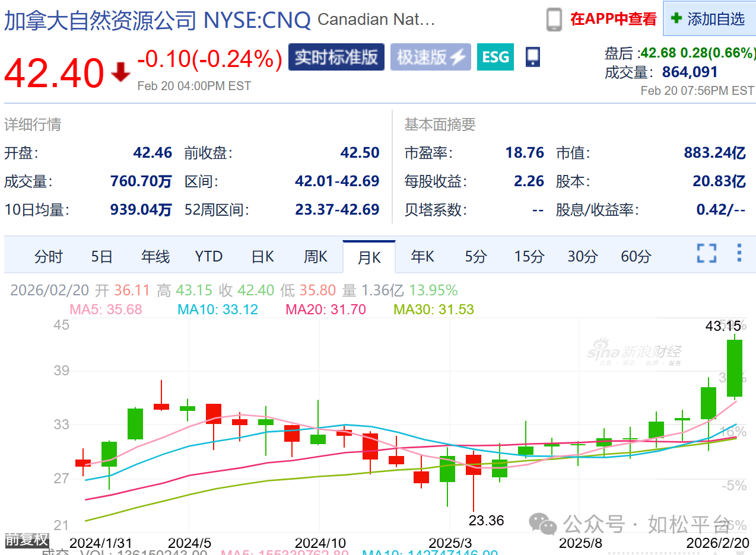The image size is (756, 555).
Task: Click the 加拿大自然资源公司 stock title
Action: (100, 20)
